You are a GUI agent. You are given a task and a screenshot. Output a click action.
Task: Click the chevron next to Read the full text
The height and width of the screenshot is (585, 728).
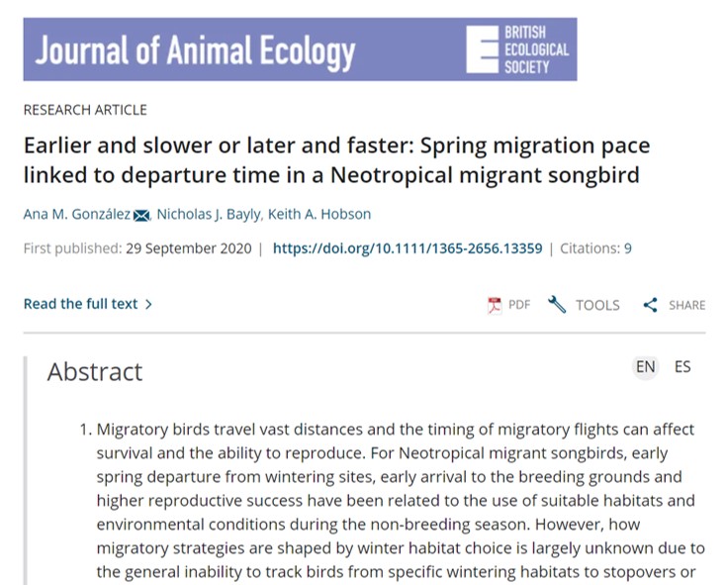148,304
